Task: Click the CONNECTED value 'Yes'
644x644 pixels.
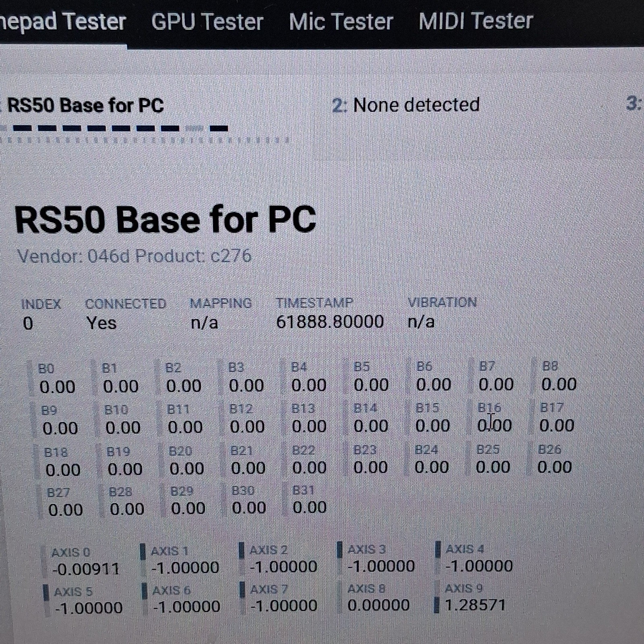Action: 101,323
